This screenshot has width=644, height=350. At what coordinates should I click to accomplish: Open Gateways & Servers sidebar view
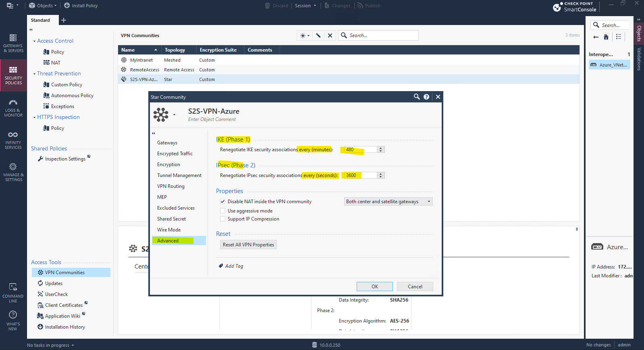click(x=13, y=43)
